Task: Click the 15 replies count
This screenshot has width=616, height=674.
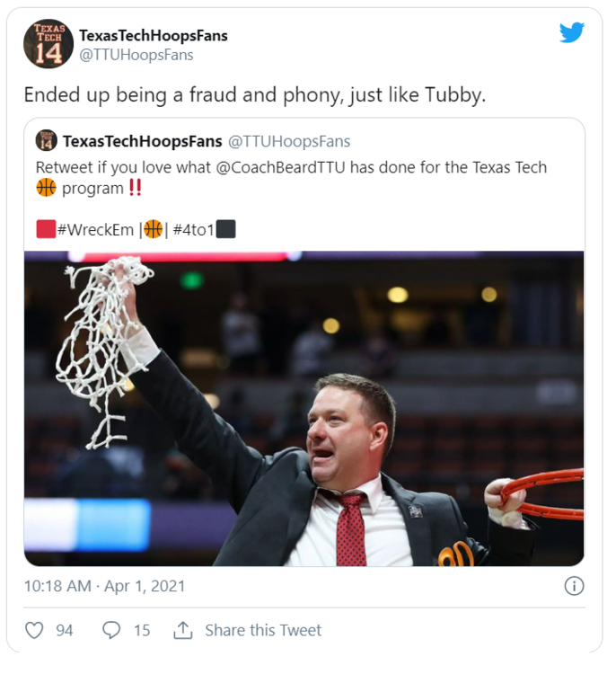Action: pyautogui.click(x=142, y=630)
